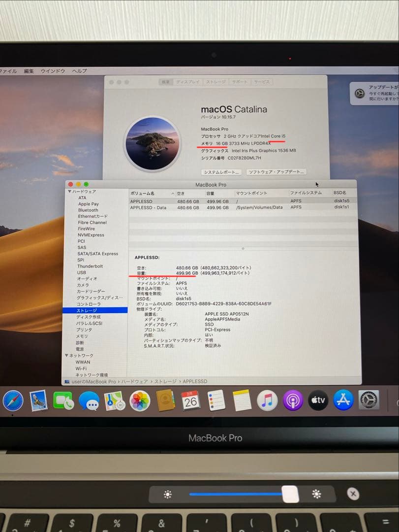This screenshot has width=399, height=532.
Task: Launch Reminders from the Dock
Action: (x=216, y=400)
